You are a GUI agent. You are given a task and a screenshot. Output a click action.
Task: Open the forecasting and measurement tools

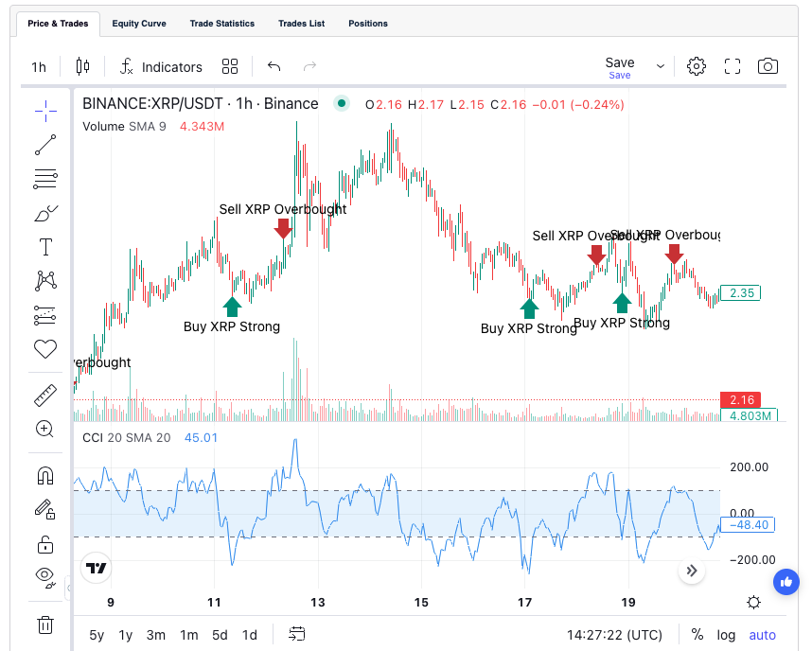[x=45, y=315]
